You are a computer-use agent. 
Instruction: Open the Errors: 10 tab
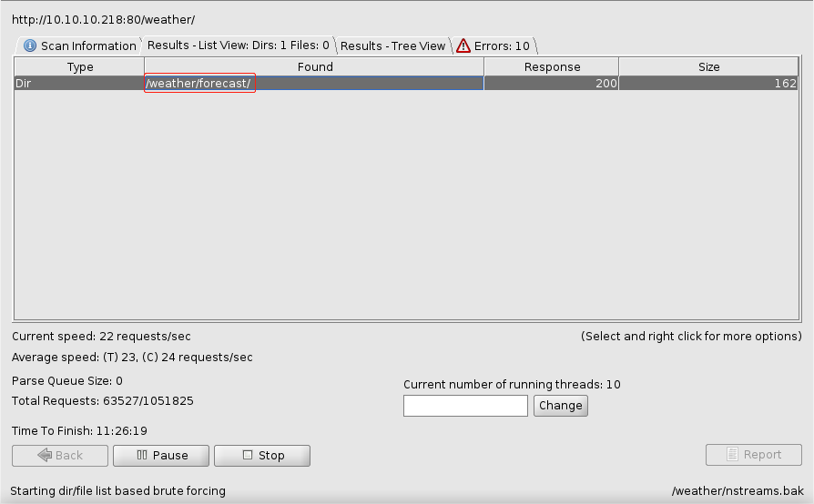coord(493,45)
